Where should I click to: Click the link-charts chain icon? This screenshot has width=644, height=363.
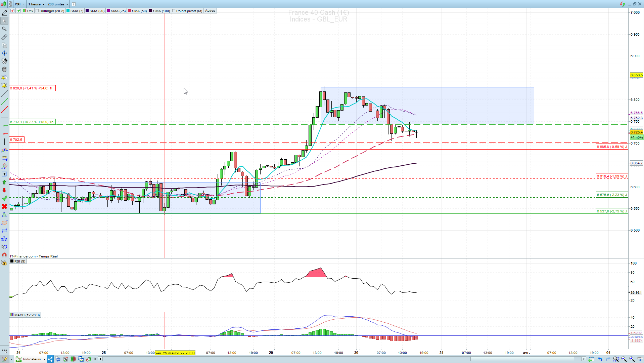pos(11,4)
